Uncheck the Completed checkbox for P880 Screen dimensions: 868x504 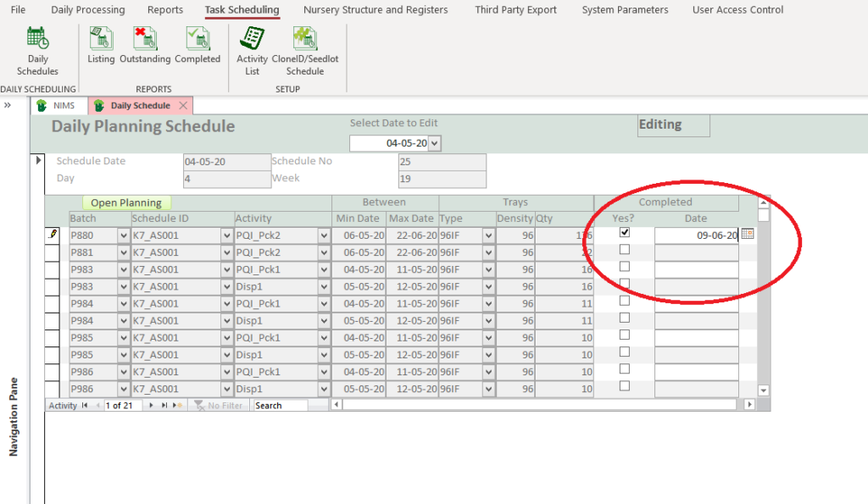point(625,232)
